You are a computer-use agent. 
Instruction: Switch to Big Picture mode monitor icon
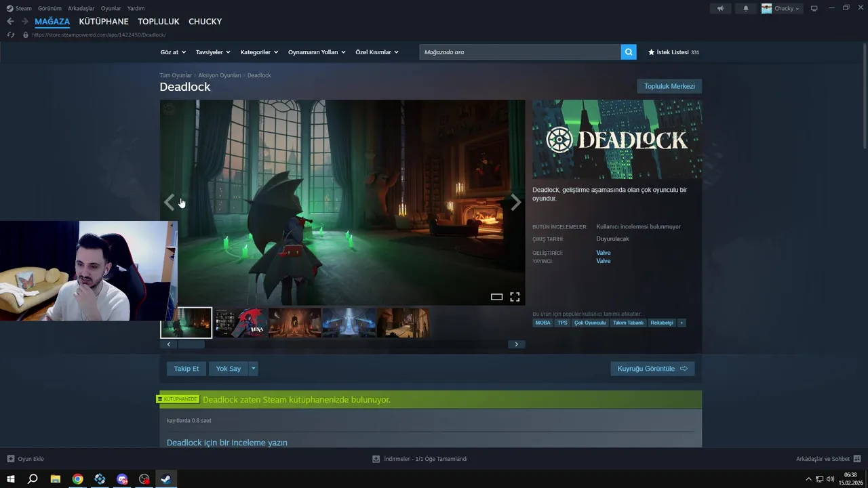[x=814, y=8]
